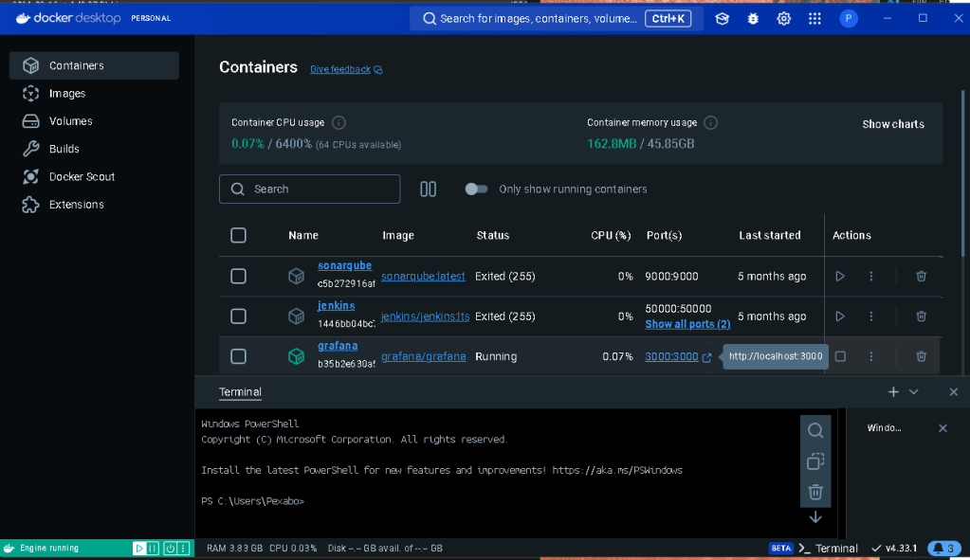
Task: Start the sonarqube container
Action: [x=839, y=277]
